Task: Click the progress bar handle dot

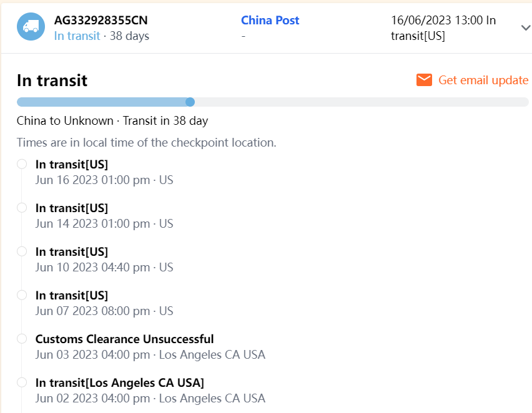Action: tap(190, 102)
